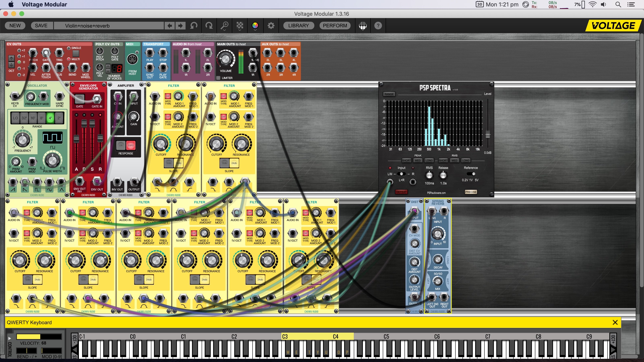Click the oscillator HARD SYNC jack
This screenshot has width=644, height=362.
[x=60, y=96]
